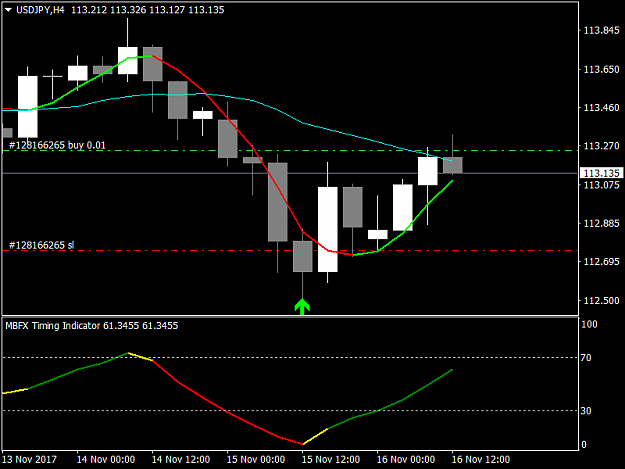This screenshot has width=625, height=469.
Task: Select the '#128166265 buy 0.01' order label
Action: point(57,145)
